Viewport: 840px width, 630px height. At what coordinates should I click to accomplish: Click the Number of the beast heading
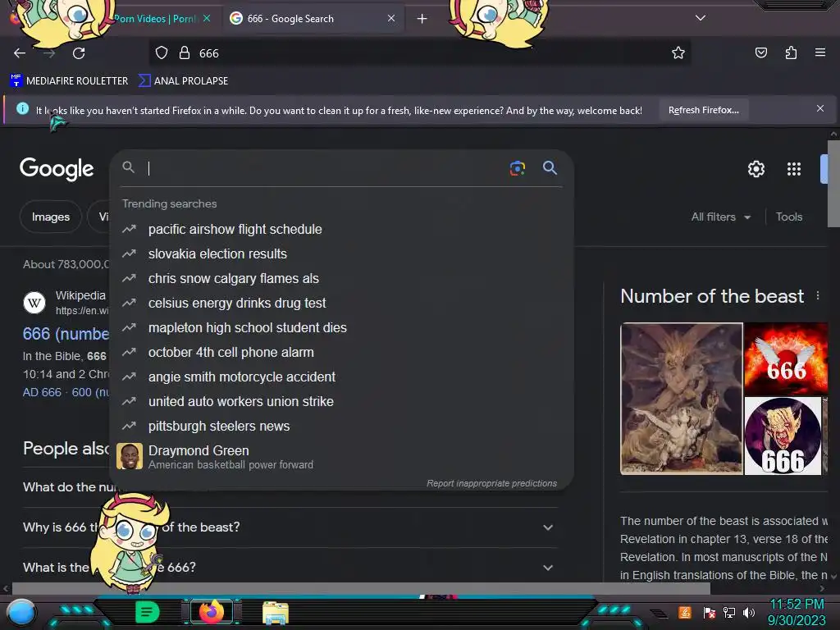(x=712, y=296)
